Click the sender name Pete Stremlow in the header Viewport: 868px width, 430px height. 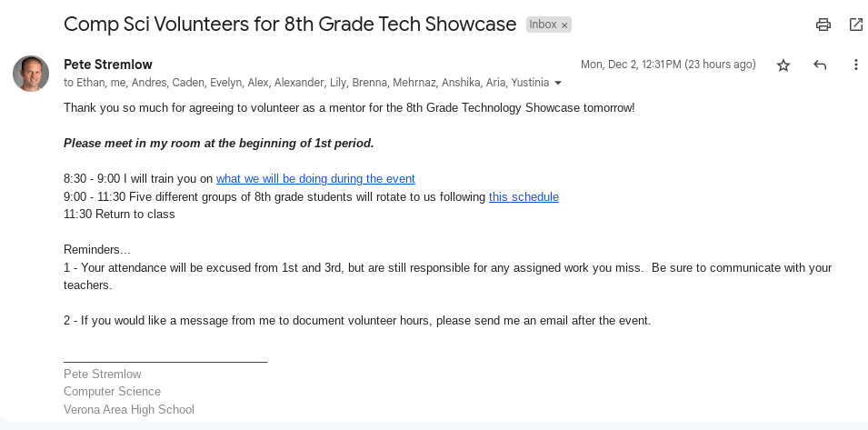pos(108,65)
